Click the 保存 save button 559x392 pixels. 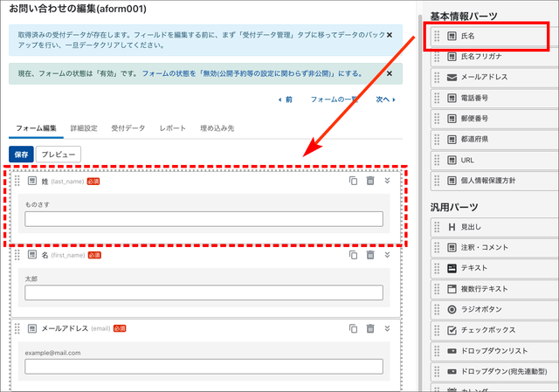click(21, 155)
